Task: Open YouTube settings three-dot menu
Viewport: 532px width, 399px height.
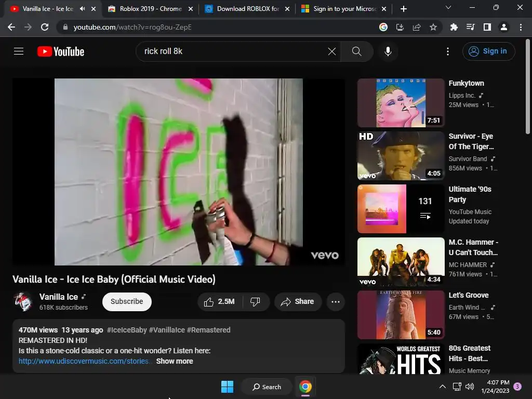Action: point(447,51)
